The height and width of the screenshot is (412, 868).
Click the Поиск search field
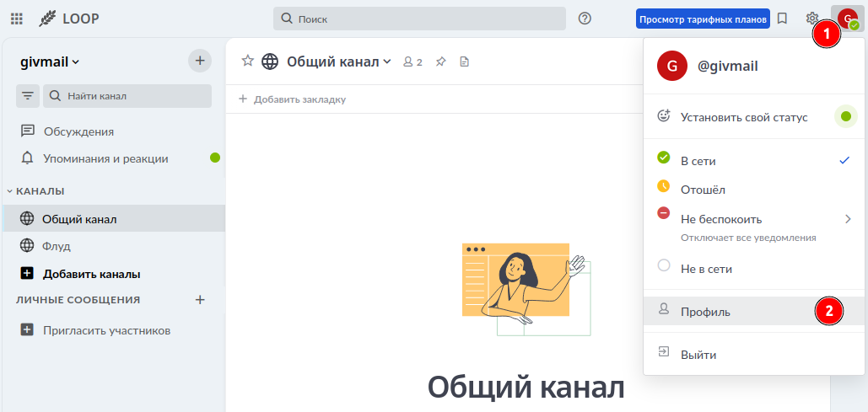pyautogui.click(x=419, y=19)
